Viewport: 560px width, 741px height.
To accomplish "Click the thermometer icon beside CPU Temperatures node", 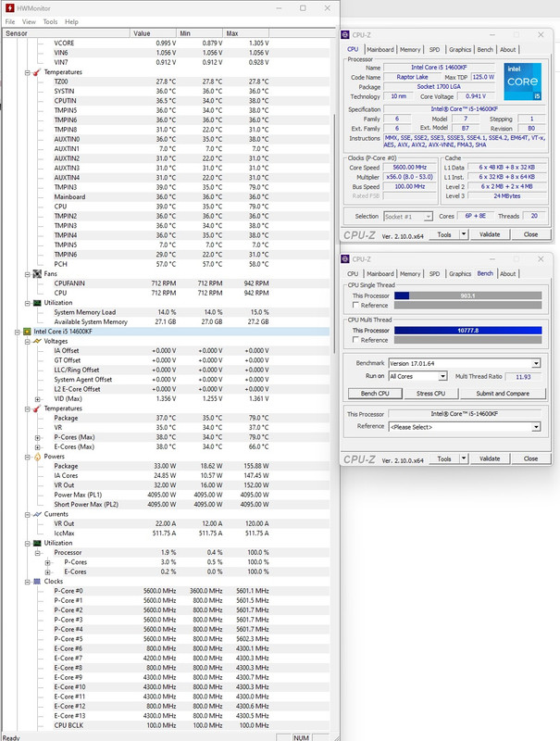I will [37, 408].
